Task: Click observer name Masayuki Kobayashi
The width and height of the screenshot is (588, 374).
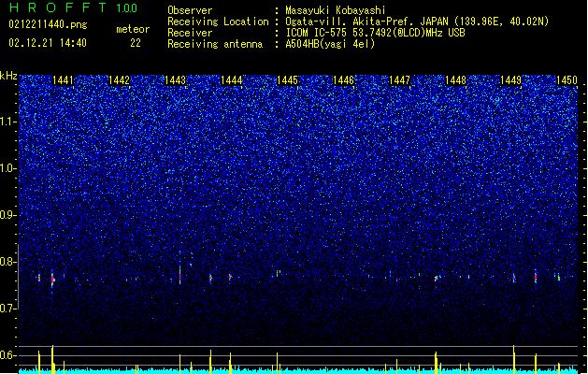Action: pos(336,10)
